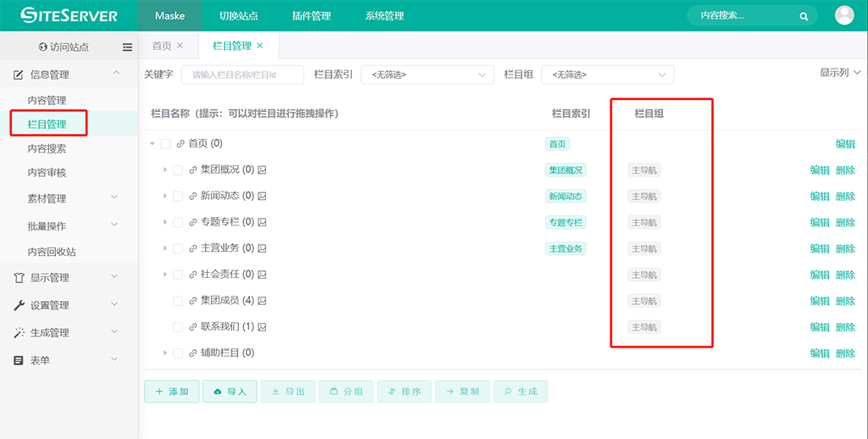Open the user avatar menu
Viewport: 868px width, 439px height.
(x=844, y=15)
